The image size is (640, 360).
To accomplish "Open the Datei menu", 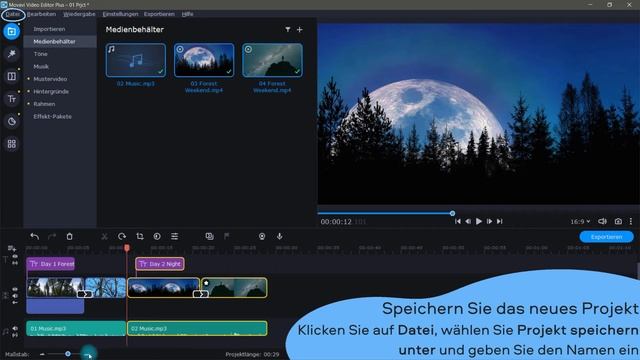I will click(13, 14).
